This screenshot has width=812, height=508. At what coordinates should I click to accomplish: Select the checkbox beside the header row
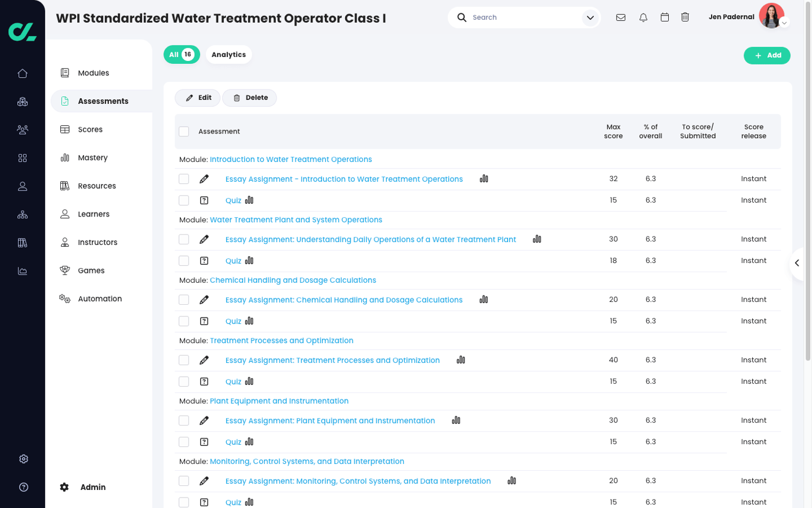pyautogui.click(x=184, y=131)
